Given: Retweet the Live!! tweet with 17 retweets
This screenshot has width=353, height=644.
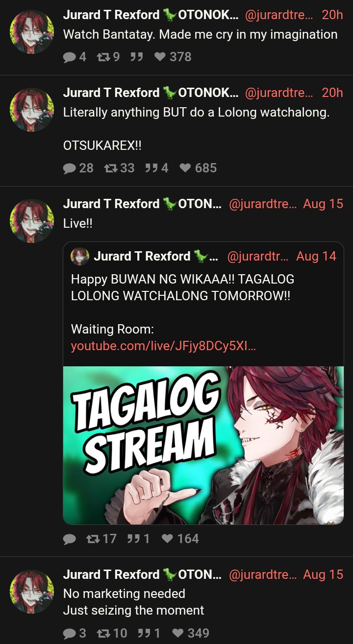Looking at the screenshot, I should point(101,539).
